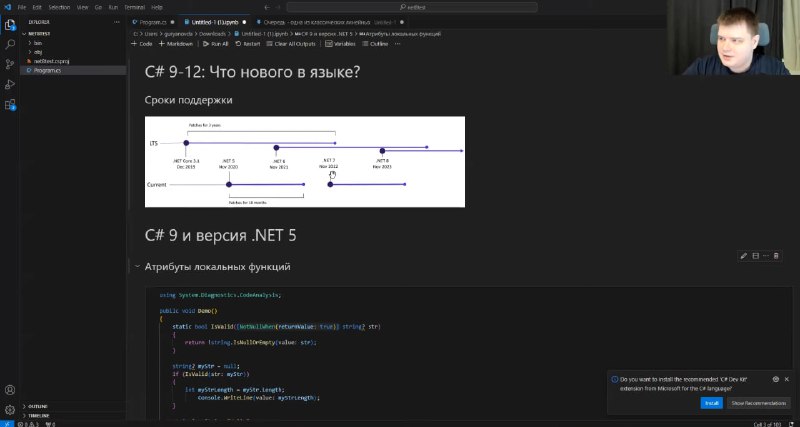Open the File menu

[21, 7]
